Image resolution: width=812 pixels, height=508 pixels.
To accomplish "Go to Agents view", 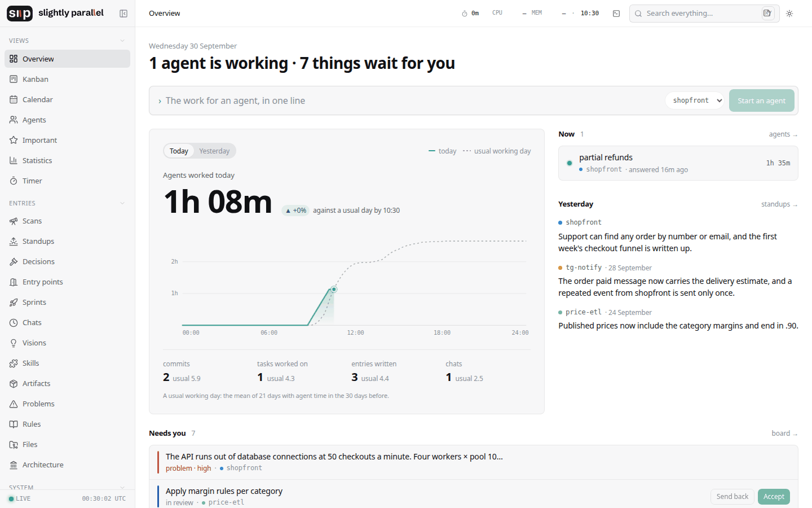I will point(67,120).
